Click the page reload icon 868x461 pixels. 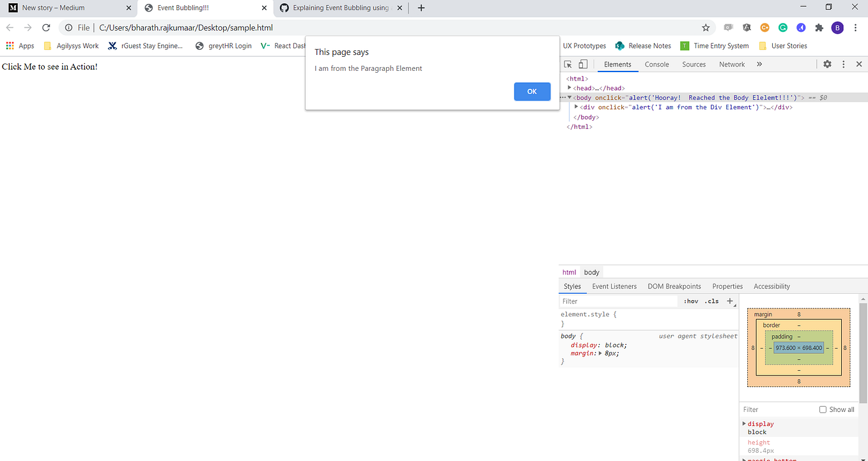pos(45,27)
